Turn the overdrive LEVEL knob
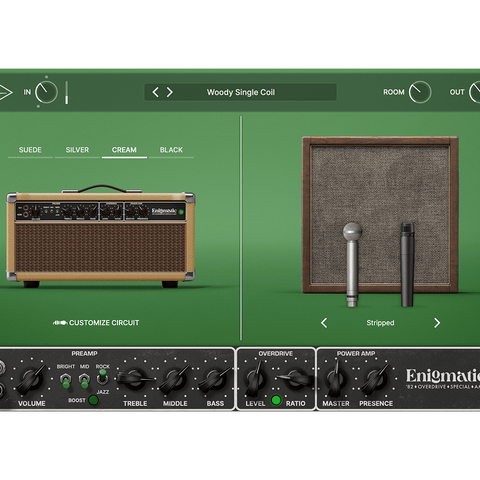Image resolution: width=480 pixels, height=480 pixels. click(x=255, y=379)
